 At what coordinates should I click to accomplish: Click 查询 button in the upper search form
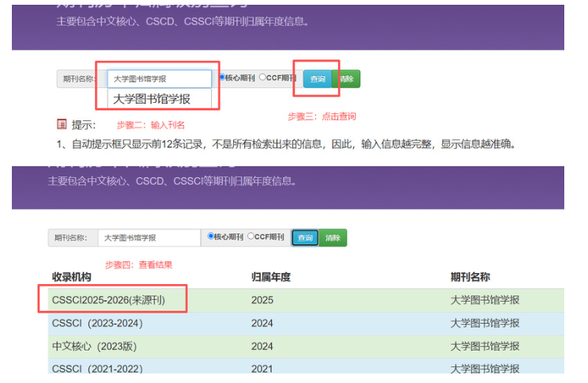317,79
